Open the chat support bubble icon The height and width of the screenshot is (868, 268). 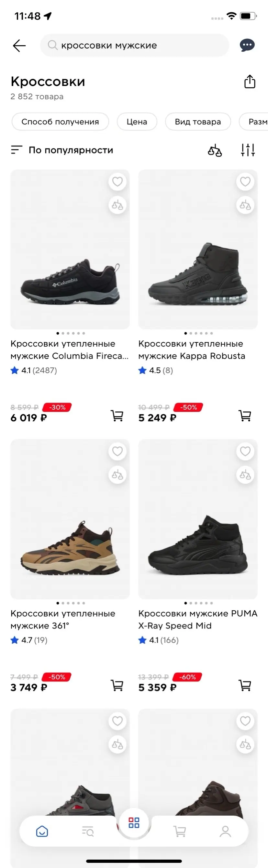coord(247,45)
